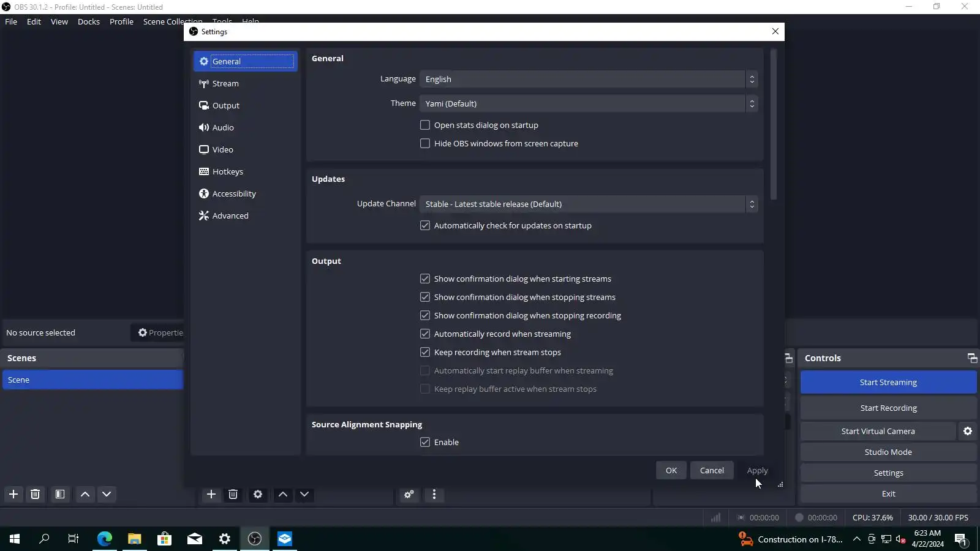
Task: Select the General settings tab
Action: coord(246,61)
